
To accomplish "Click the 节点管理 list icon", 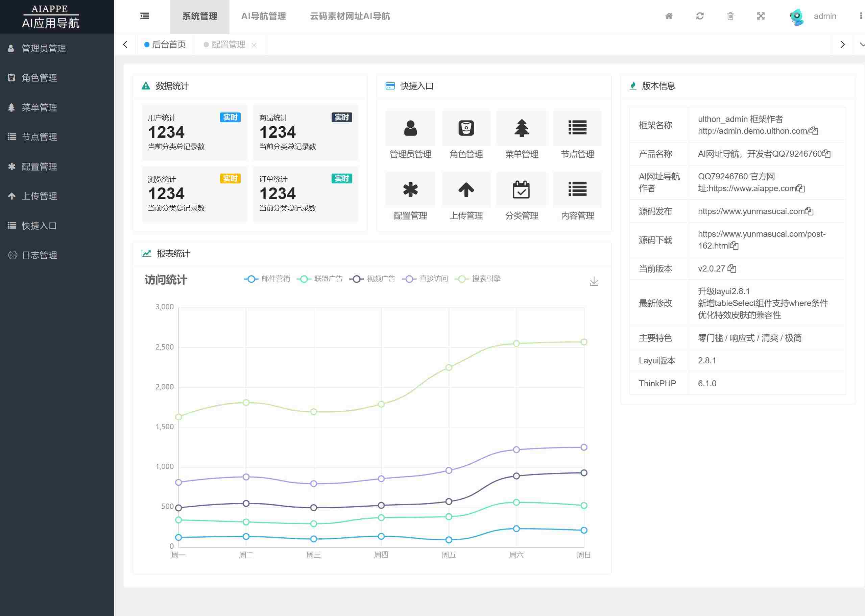I will [577, 128].
